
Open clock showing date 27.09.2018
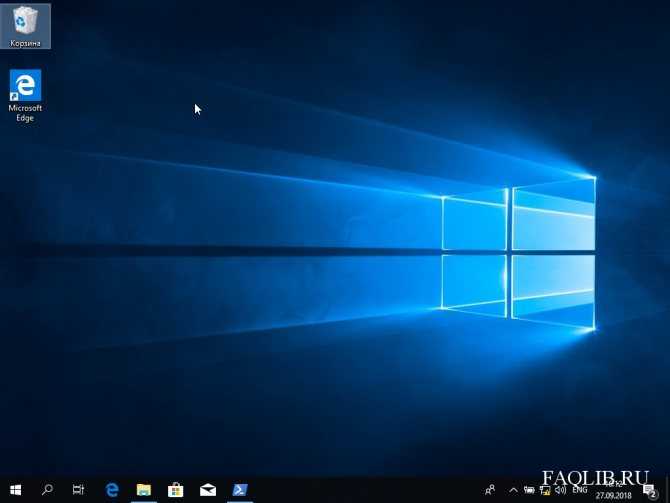pyautogui.click(x=614, y=490)
